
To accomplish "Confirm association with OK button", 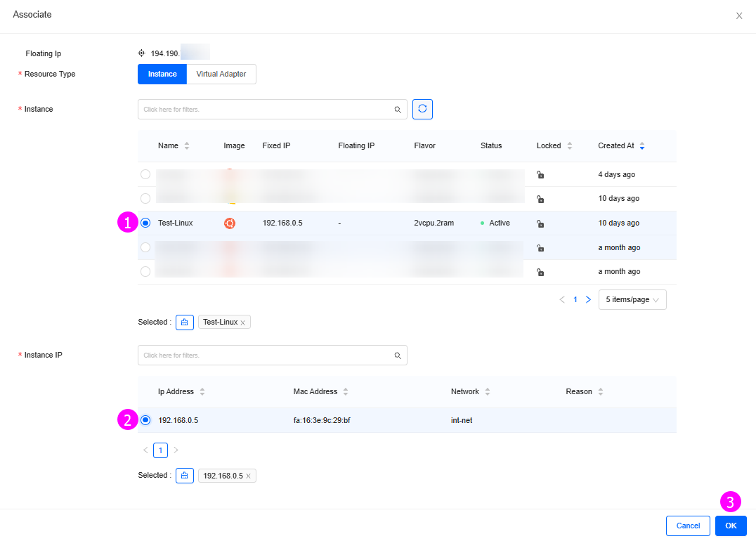I will tap(731, 526).
